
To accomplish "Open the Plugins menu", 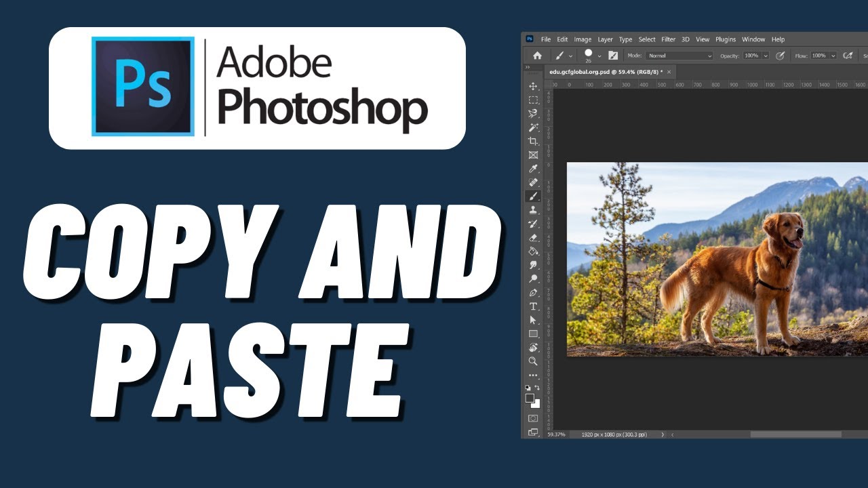I will point(726,39).
